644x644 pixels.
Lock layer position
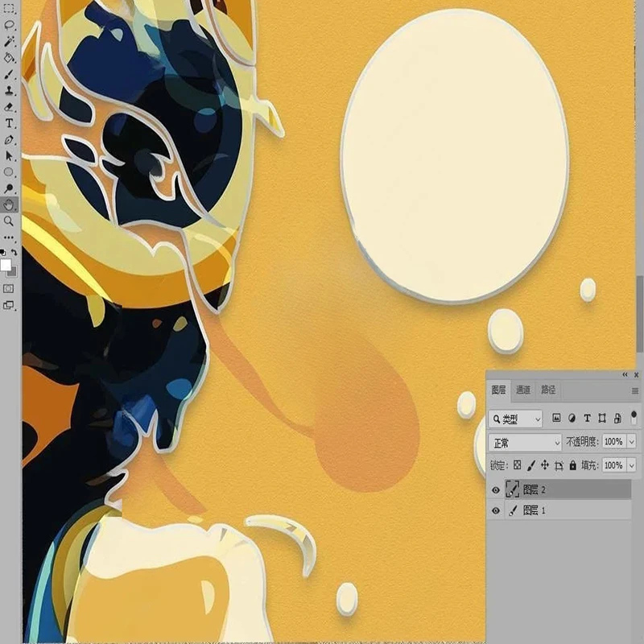coord(545,465)
